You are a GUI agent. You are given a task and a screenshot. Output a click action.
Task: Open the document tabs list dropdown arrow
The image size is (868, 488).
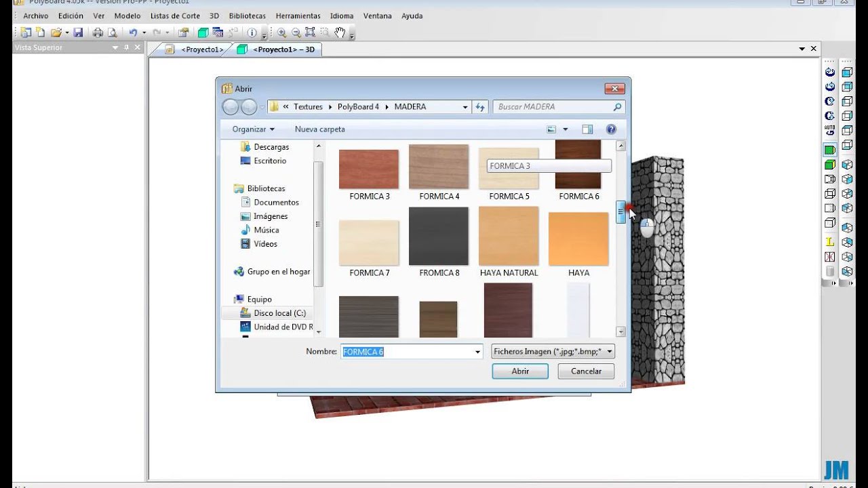click(802, 49)
